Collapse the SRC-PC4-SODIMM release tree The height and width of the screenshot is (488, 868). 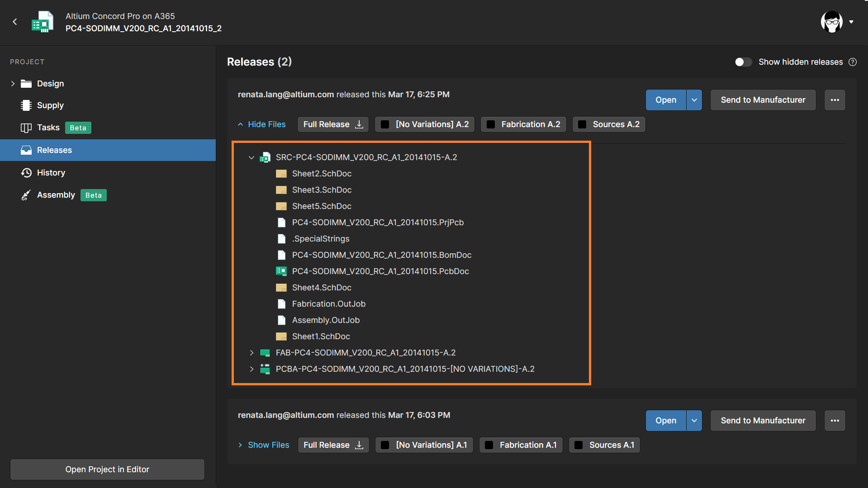click(x=251, y=157)
